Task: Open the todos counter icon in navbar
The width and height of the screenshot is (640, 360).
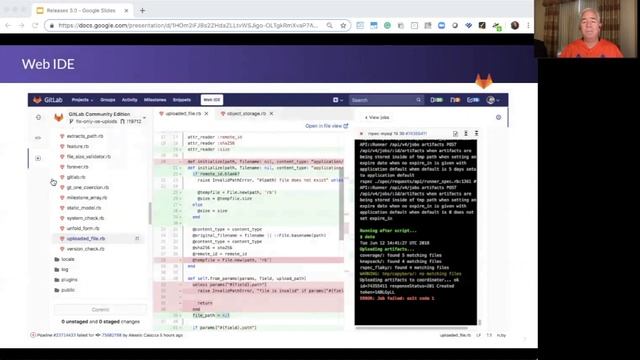Action: click(473, 100)
